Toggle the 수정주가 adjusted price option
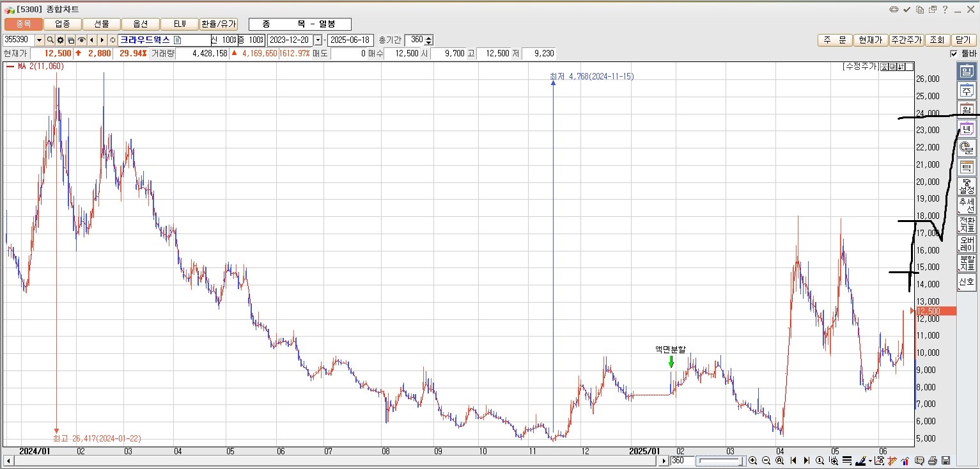Screen dimensions: 980x469 (860, 67)
